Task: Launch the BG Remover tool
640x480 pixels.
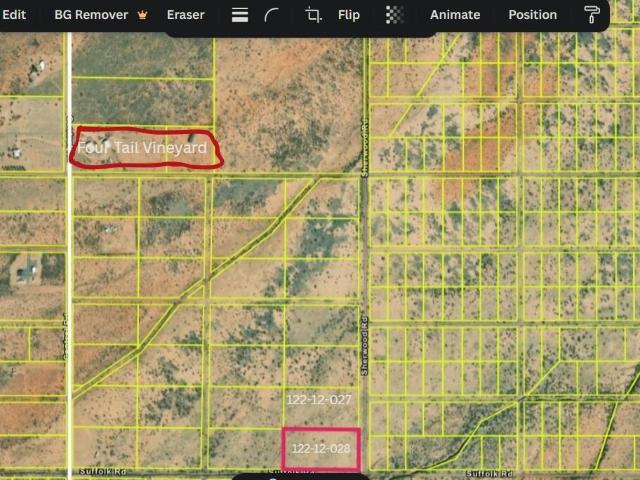Action: pos(91,15)
